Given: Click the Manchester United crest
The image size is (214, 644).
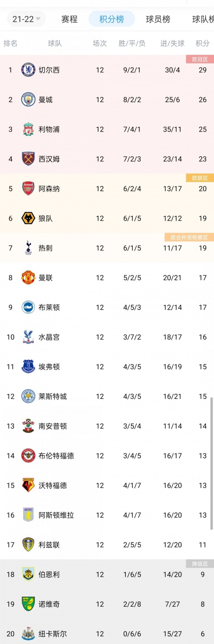Looking at the screenshot, I should point(28,278).
